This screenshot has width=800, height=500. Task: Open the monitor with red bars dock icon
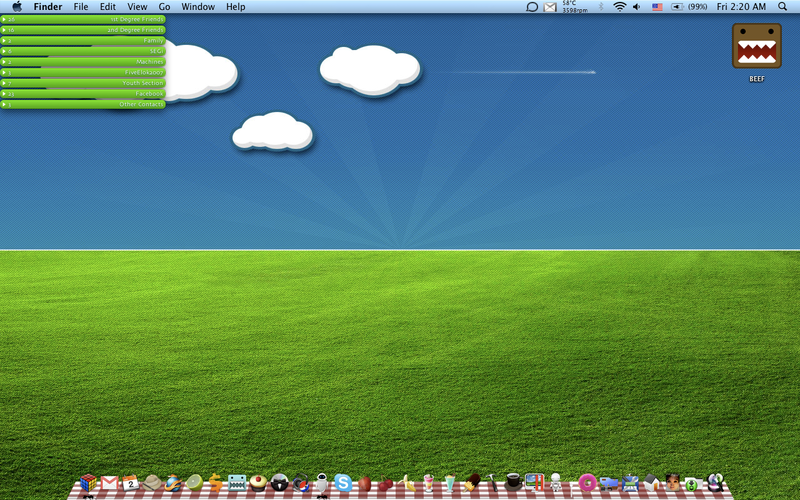535,482
